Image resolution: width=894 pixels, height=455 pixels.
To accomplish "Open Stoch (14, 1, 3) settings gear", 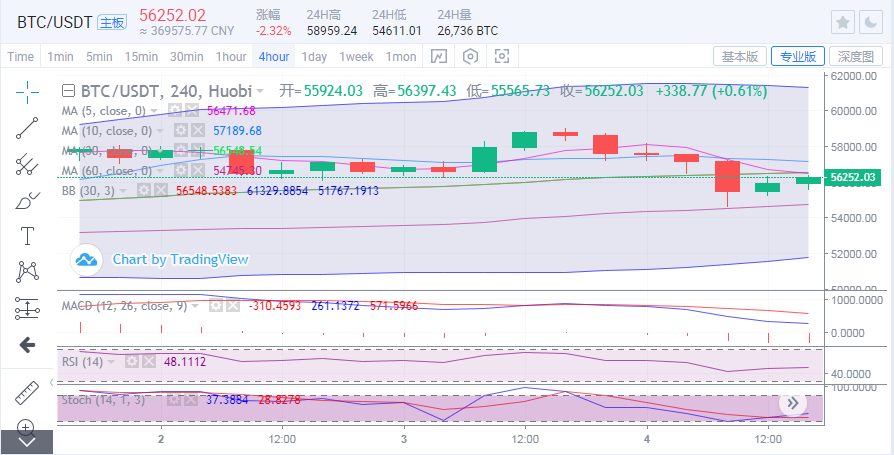I will point(173,400).
